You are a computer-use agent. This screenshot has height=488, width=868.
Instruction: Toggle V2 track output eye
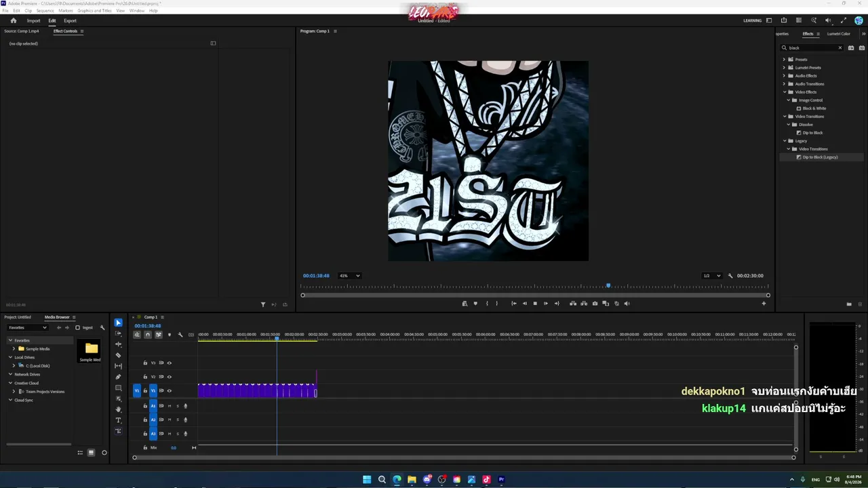point(170,377)
